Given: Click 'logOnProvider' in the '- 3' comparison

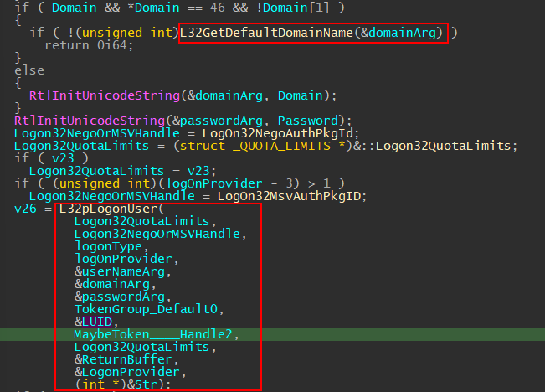Looking at the screenshot, I should [x=213, y=183].
